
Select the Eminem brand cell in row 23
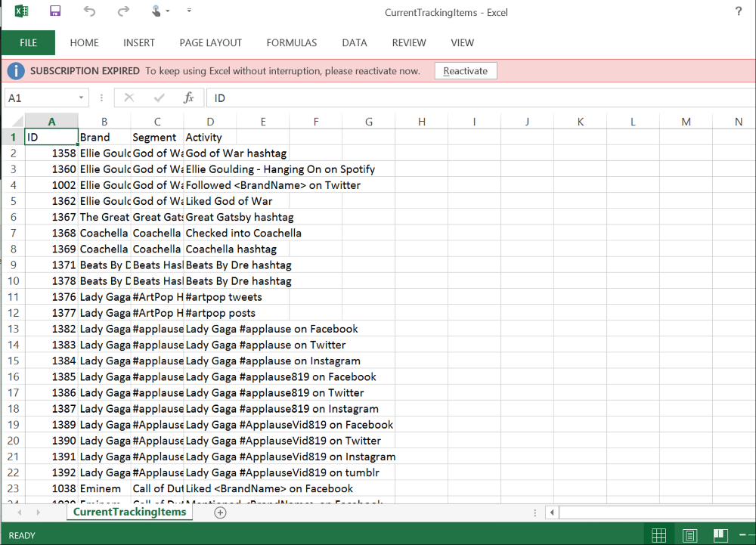pyautogui.click(x=104, y=488)
